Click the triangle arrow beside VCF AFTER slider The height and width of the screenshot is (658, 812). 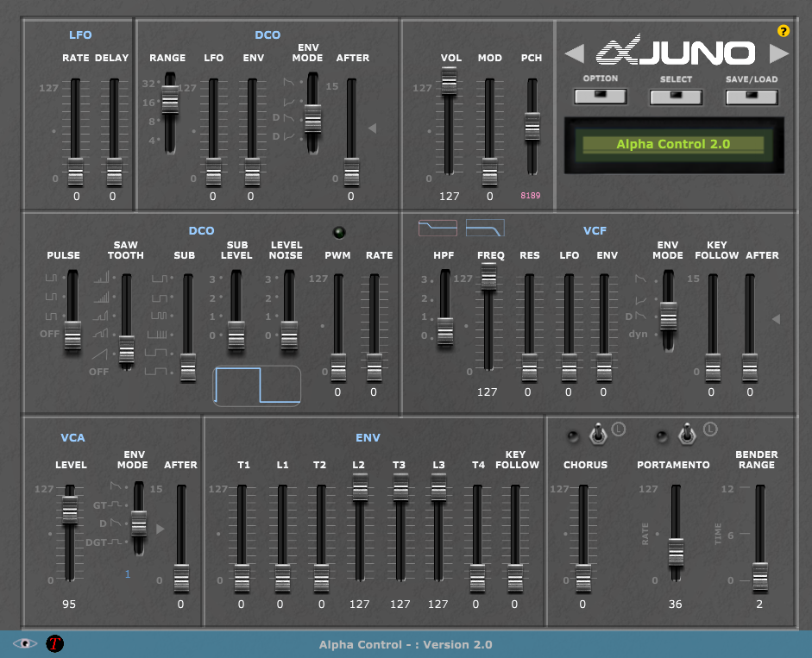[x=776, y=319]
